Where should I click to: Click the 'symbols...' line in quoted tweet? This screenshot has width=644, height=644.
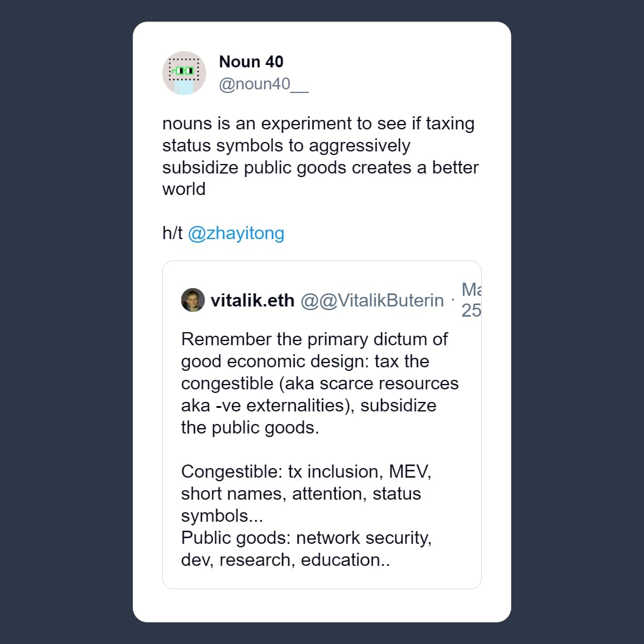(x=222, y=515)
